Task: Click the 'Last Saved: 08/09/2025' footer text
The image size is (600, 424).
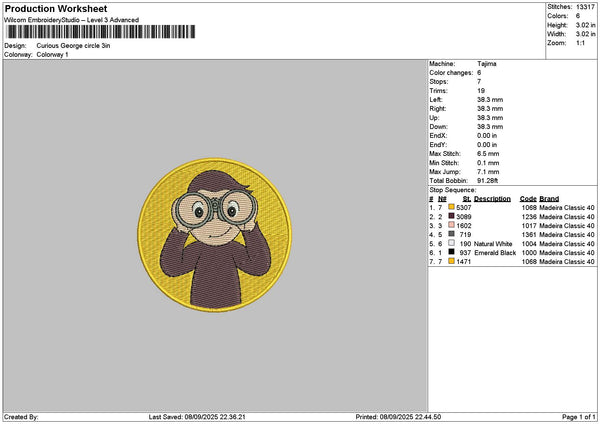Action: pos(197,417)
